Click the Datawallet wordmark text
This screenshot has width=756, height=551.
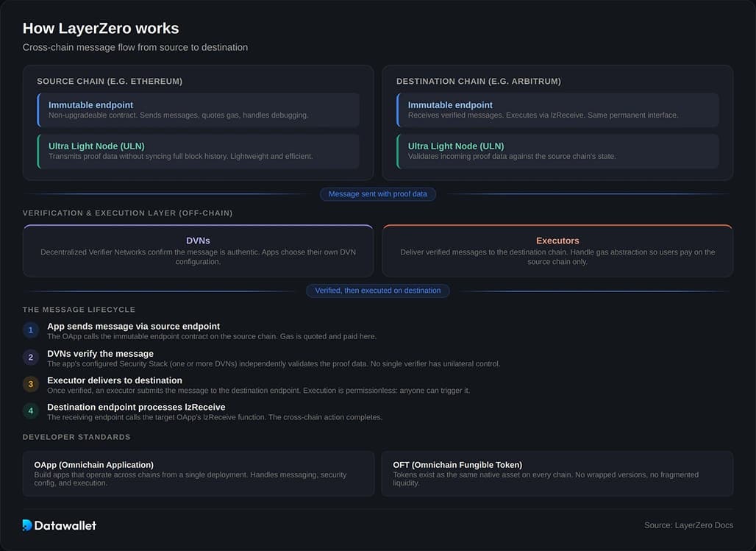pos(66,525)
